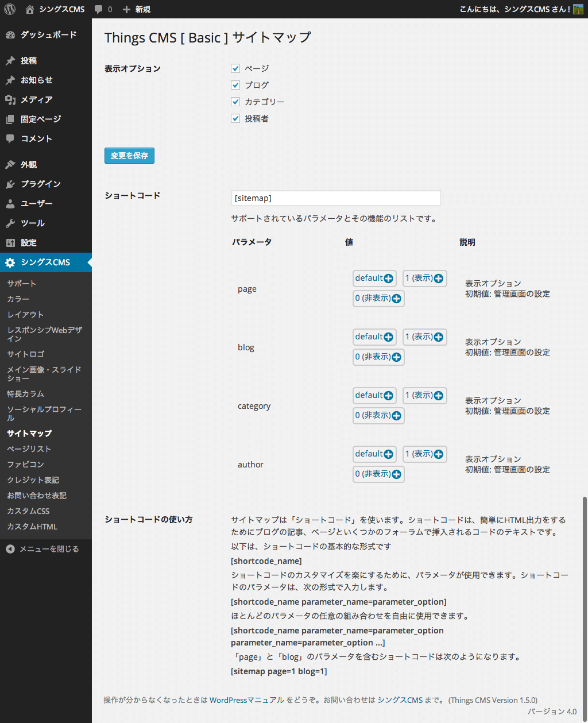Open the プラグイン menu item
The image size is (588, 723).
tap(46, 184)
